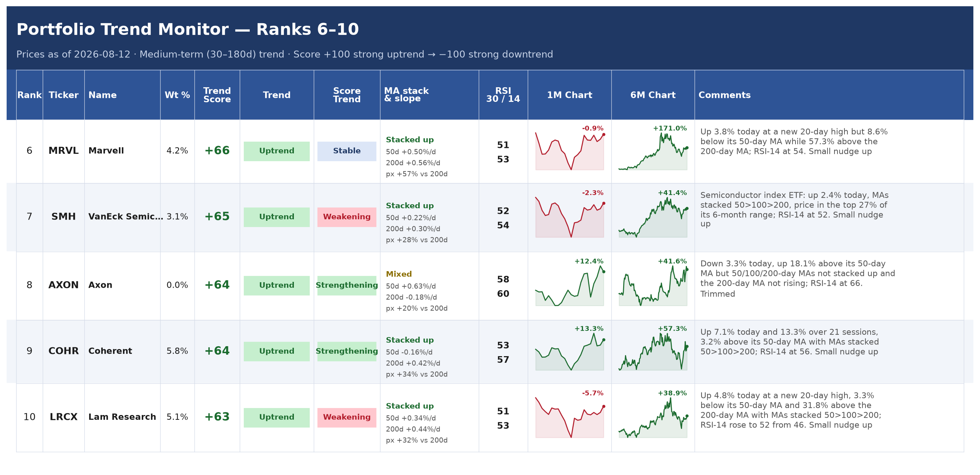Open the AXON 1M sparkline chart

click(569, 286)
